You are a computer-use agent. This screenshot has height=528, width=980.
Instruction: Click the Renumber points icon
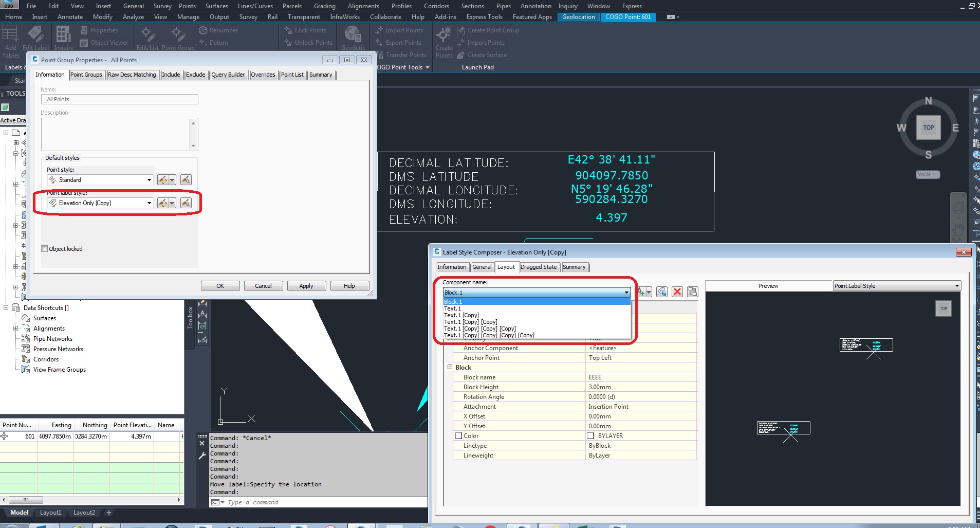[x=203, y=30]
